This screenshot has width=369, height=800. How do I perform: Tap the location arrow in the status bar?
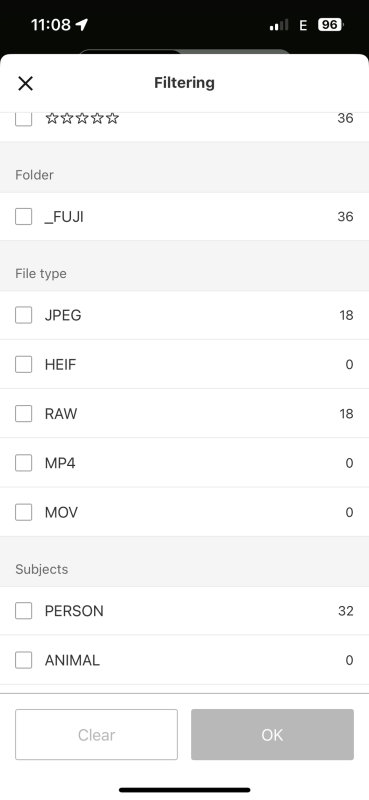[82, 24]
